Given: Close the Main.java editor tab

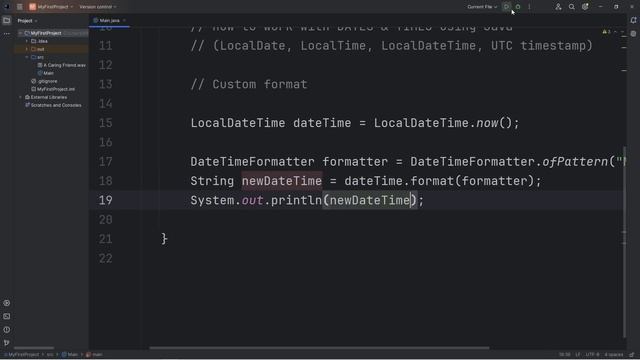Looking at the screenshot, I should pyautogui.click(x=124, y=20).
